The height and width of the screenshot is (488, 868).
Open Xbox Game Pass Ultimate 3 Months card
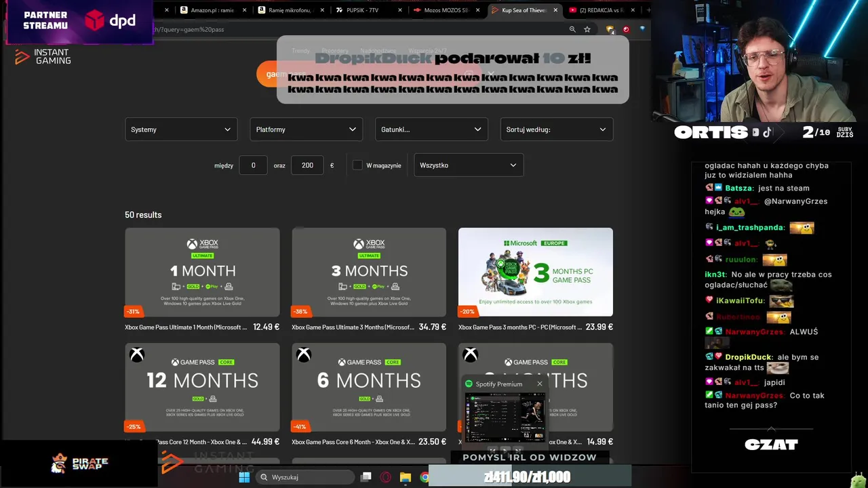tap(369, 272)
